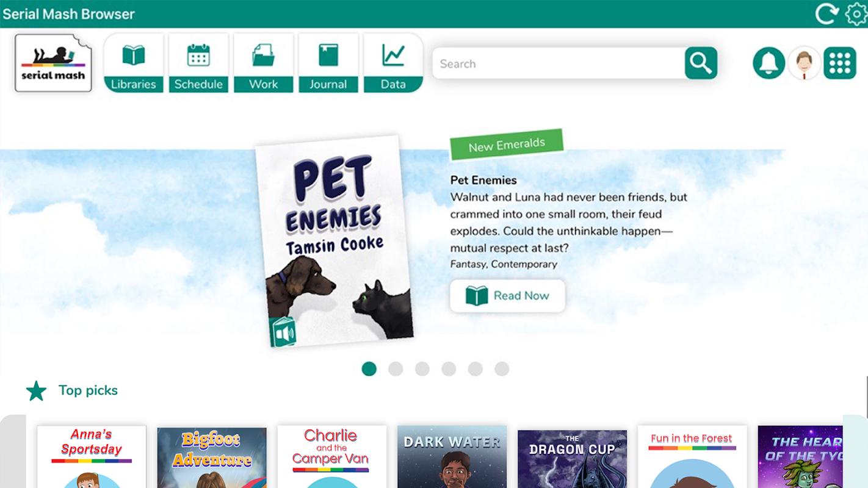Select the fourth carousel dot
Image resolution: width=868 pixels, height=488 pixels.
(449, 369)
